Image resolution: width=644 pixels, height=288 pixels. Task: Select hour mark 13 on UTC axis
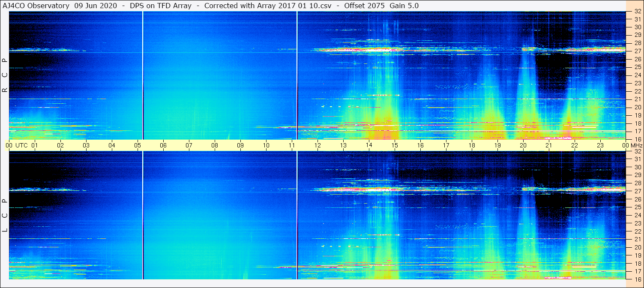pyautogui.click(x=343, y=146)
